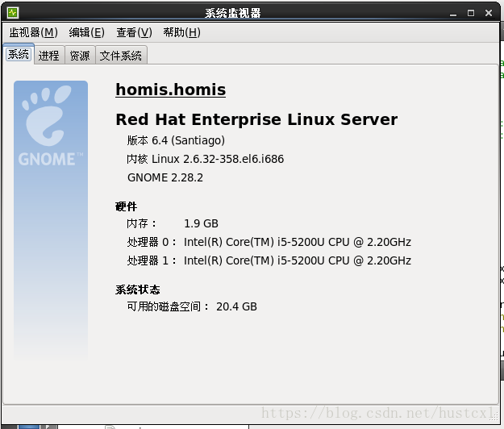Image resolution: width=504 pixels, height=429 pixels.
Task: Click the 系统状态 section heading
Action: pos(138,289)
